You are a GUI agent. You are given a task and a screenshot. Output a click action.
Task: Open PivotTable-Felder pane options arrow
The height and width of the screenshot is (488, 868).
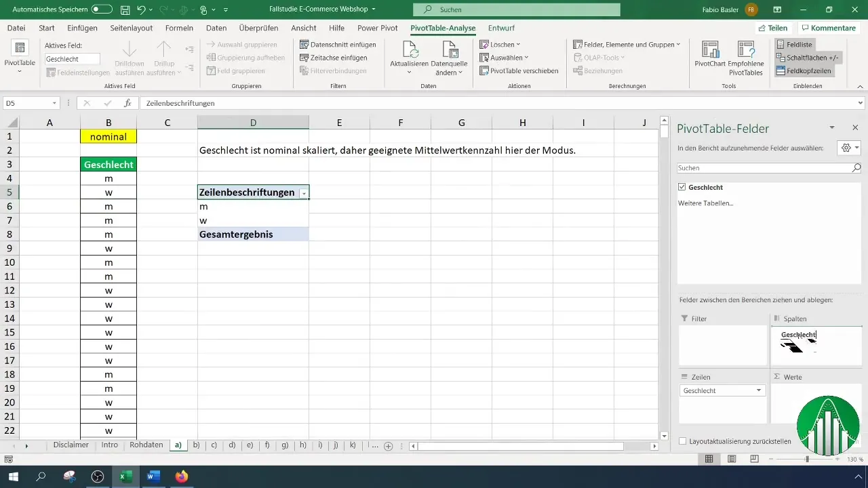click(832, 127)
